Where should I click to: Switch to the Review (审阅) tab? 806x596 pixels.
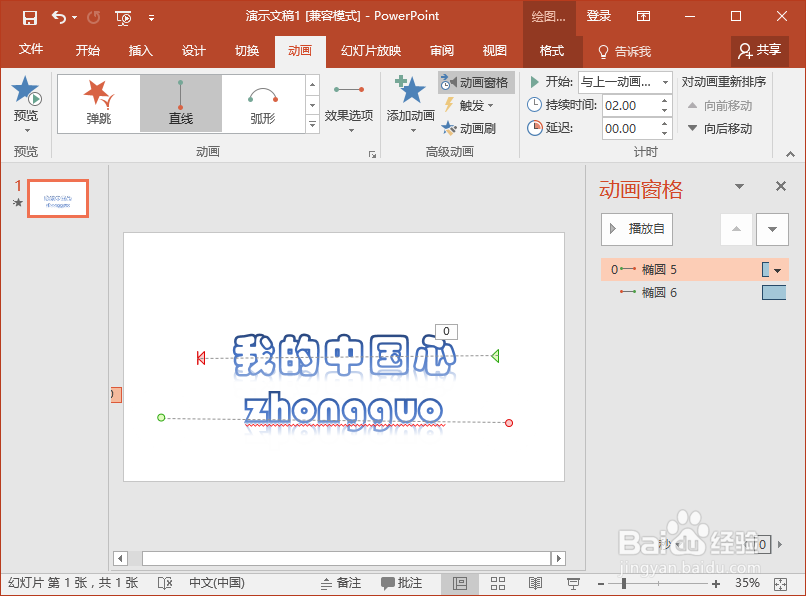pos(442,50)
